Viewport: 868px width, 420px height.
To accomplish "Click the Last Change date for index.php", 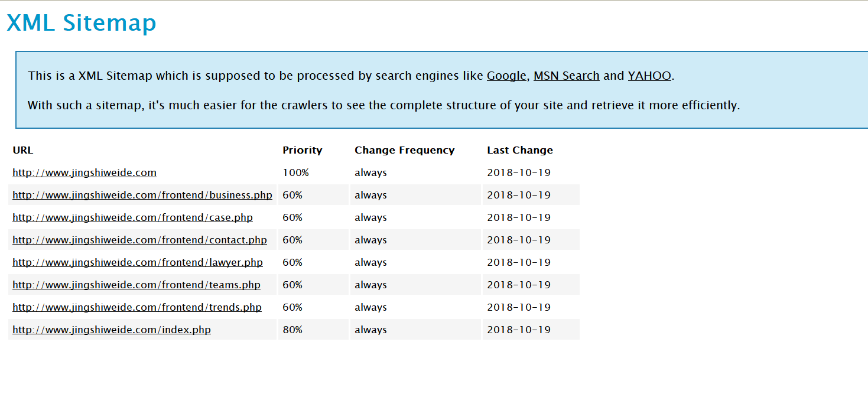I will coord(519,330).
